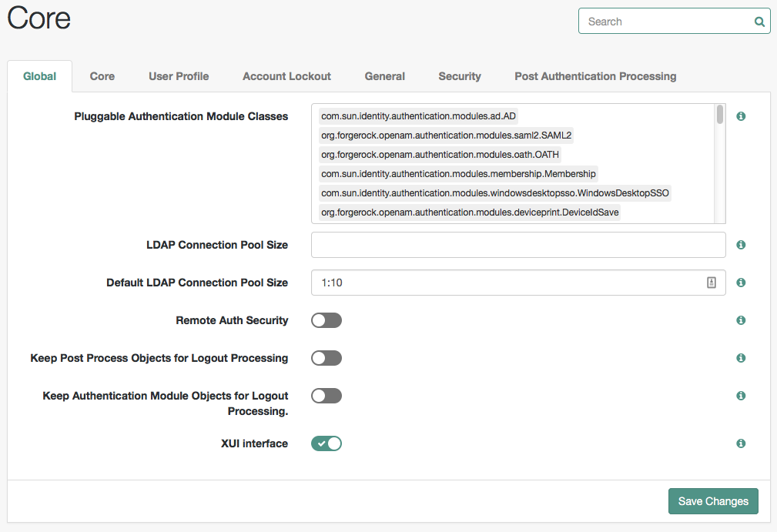This screenshot has width=777, height=532.
Task: Click the Remote Auth Security info icon
Action: click(741, 320)
